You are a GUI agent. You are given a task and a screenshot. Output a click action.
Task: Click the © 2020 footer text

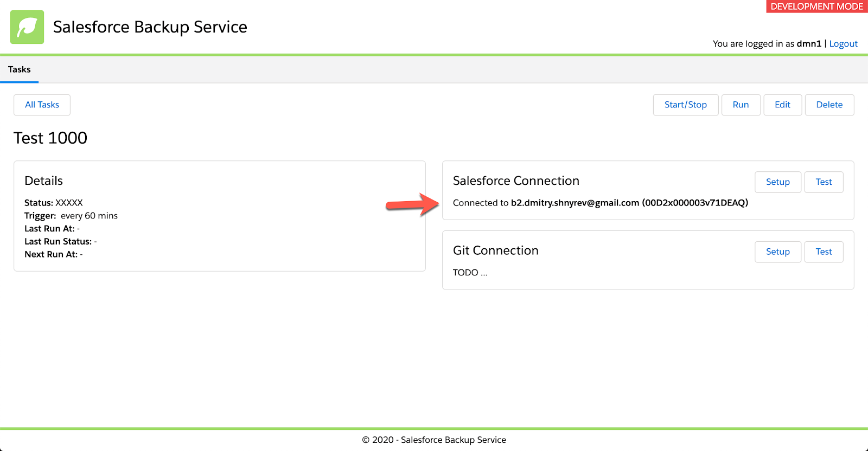tap(434, 440)
